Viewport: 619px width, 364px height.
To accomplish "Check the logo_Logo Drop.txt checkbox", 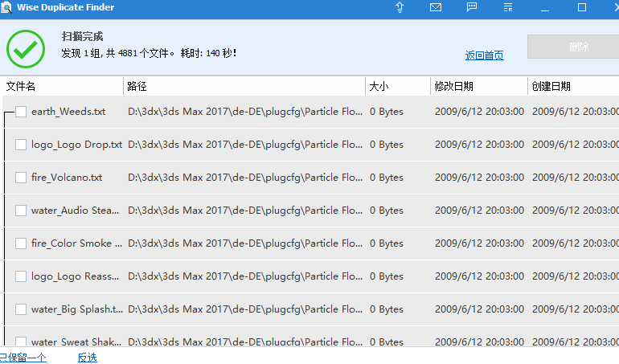I will [x=21, y=145].
